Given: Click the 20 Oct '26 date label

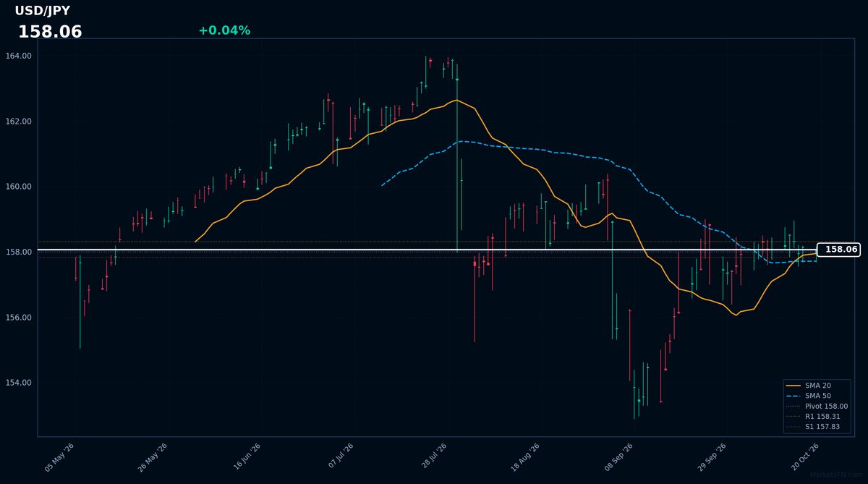Looking at the screenshot, I should [805, 457].
